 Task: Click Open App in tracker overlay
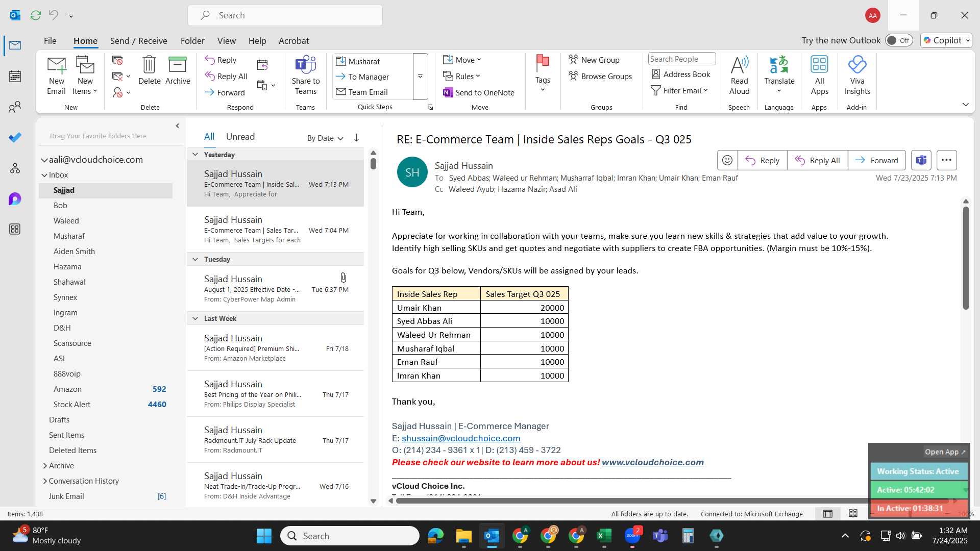click(945, 452)
